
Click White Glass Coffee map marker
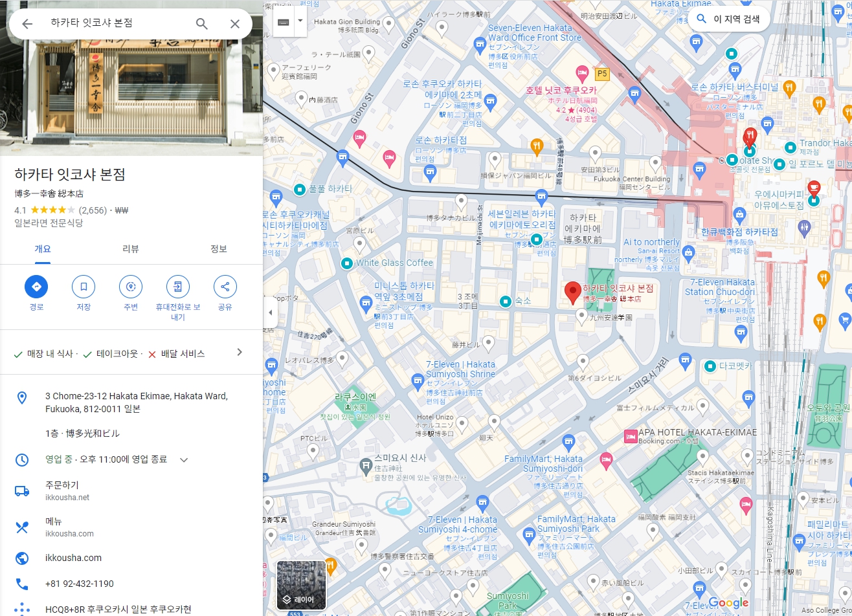[x=347, y=263]
